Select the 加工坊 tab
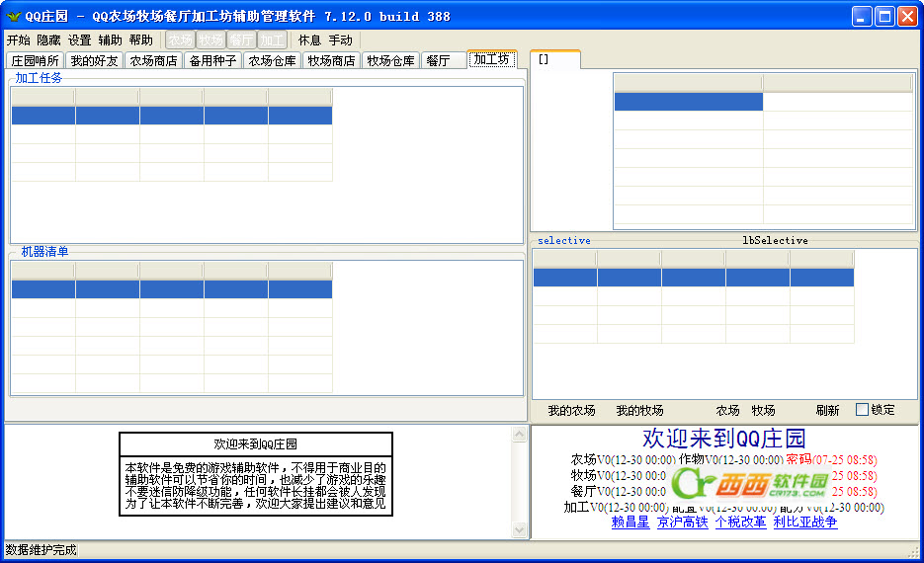924x563 pixels. pos(491,59)
